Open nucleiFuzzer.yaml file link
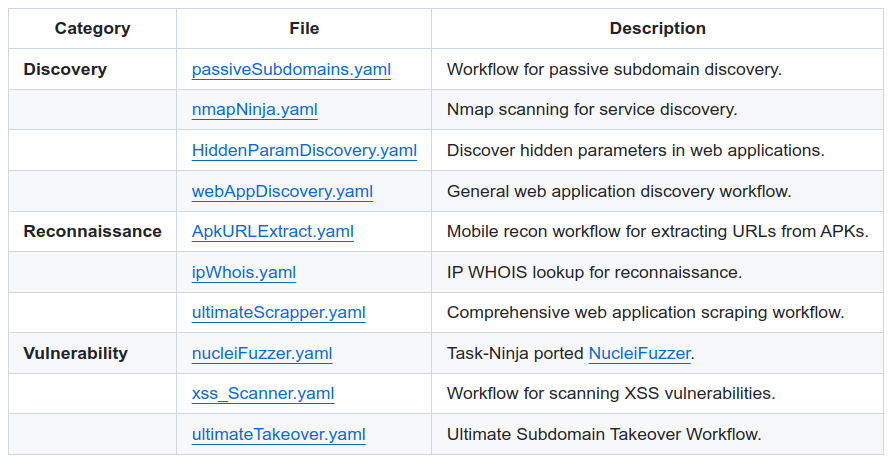Screen dimensions: 893x465 [x=262, y=353]
